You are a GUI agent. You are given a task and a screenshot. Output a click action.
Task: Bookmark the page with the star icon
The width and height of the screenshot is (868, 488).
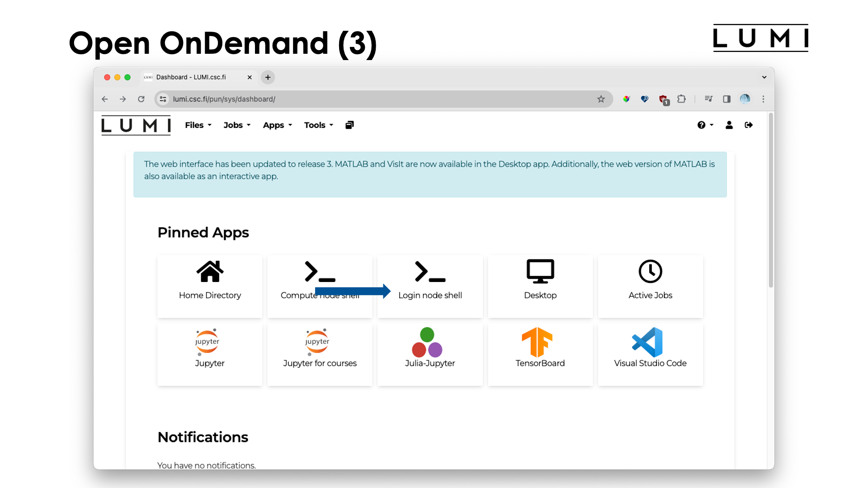pyautogui.click(x=601, y=99)
